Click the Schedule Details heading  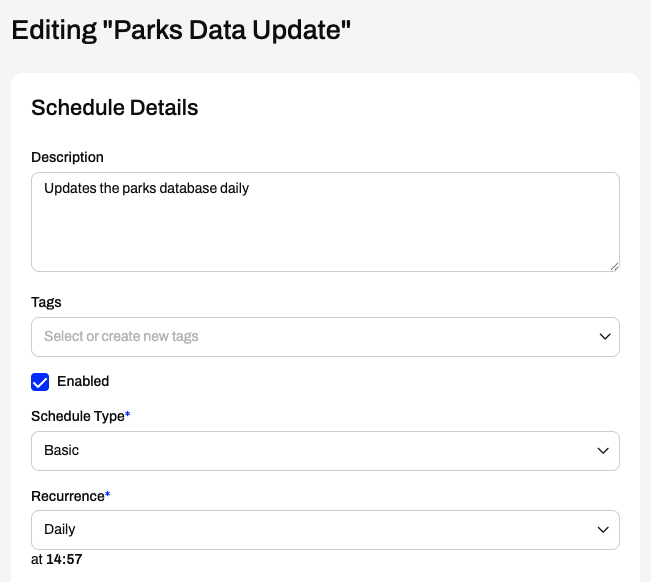[x=115, y=108]
